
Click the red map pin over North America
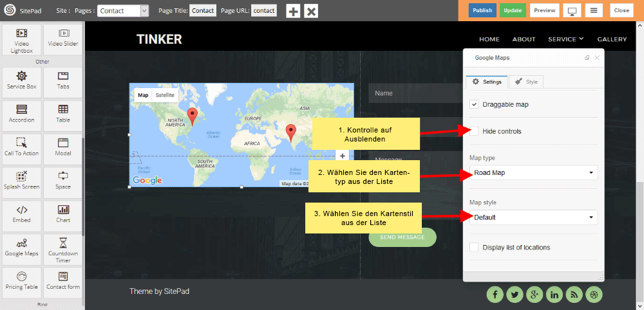tap(192, 116)
